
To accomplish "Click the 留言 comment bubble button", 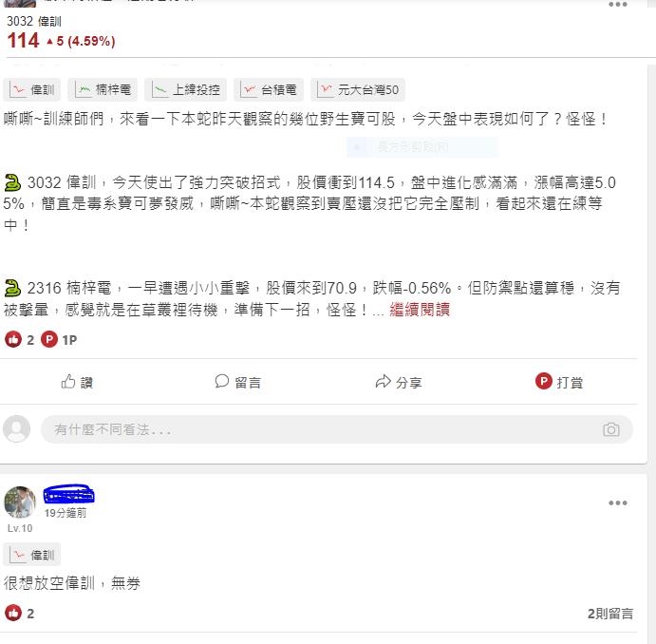I will (x=237, y=382).
